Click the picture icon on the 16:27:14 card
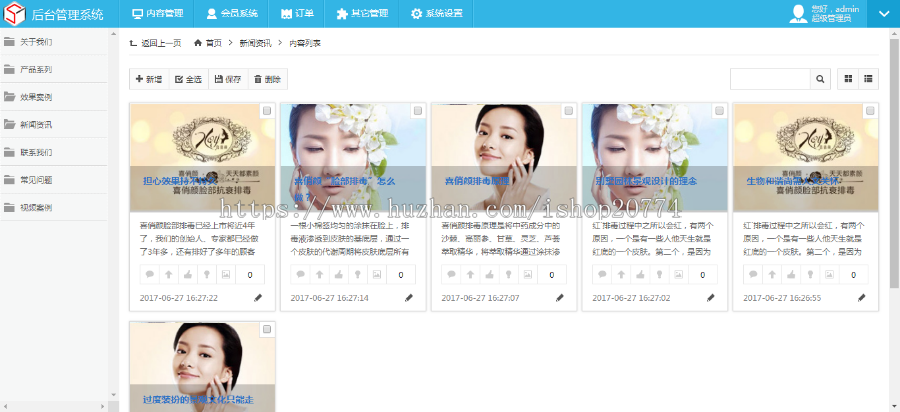This screenshot has height=412, width=900. click(377, 275)
